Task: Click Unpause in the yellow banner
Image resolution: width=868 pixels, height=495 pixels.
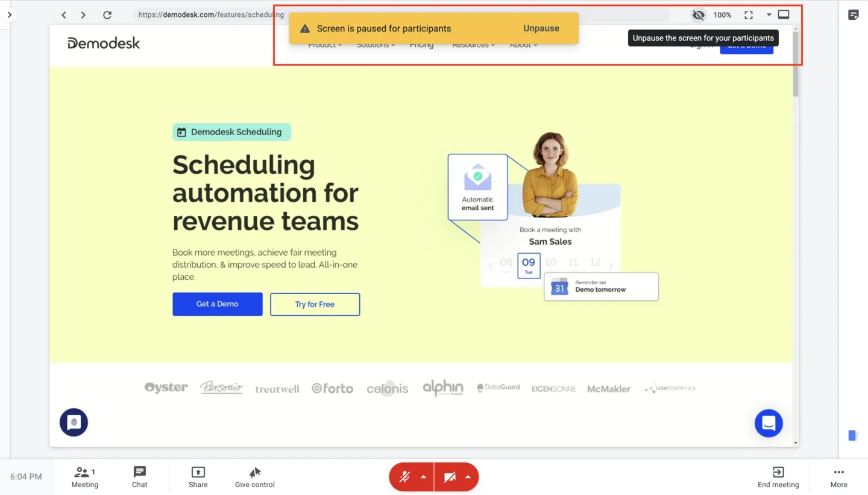Action: coord(541,28)
